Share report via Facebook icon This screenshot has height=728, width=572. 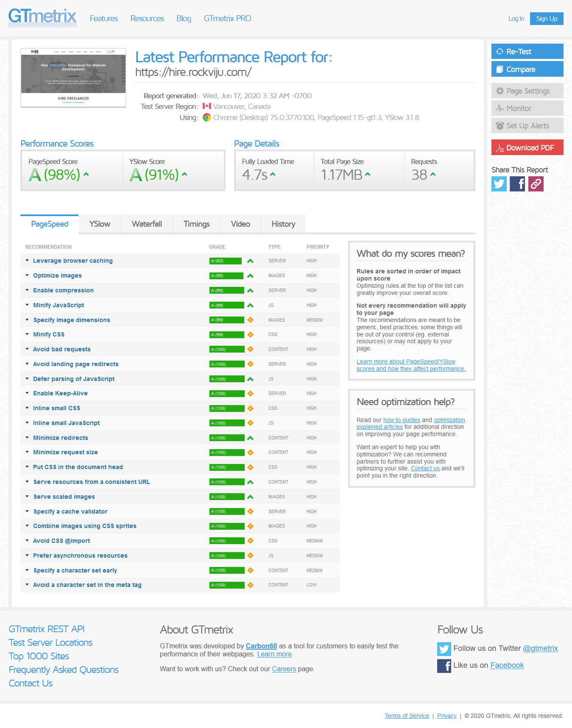click(517, 184)
